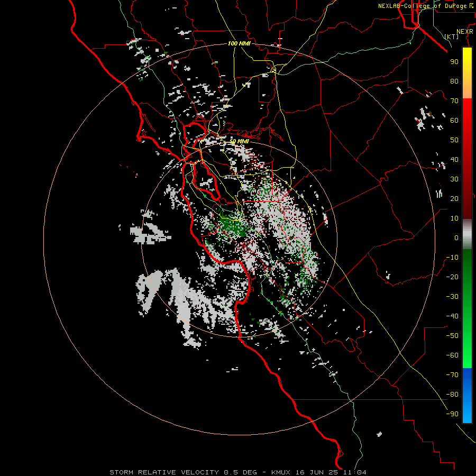This screenshot has height=476, width=476.
Task: Click the gray zero-velocity segment of color bar
Action: point(467,234)
